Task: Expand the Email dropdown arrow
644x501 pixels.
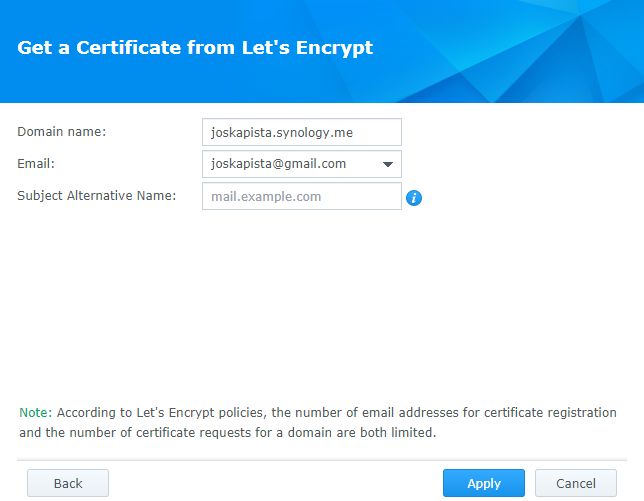Action: click(x=388, y=164)
